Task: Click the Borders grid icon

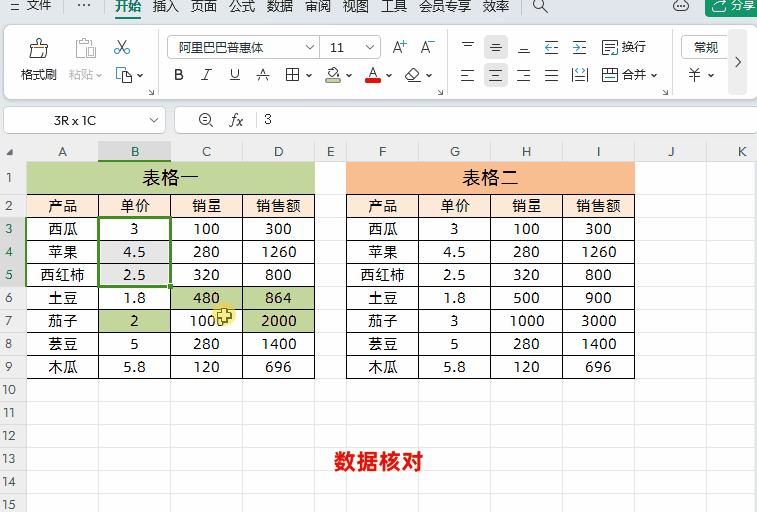Action: coord(292,75)
